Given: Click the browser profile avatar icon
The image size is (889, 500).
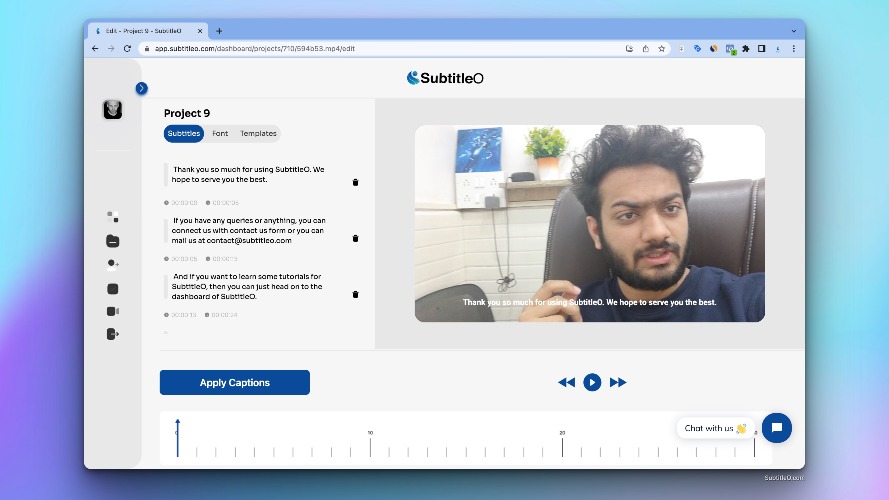Looking at the screenshot, I should pyautogui.click(x=778, y=49).
